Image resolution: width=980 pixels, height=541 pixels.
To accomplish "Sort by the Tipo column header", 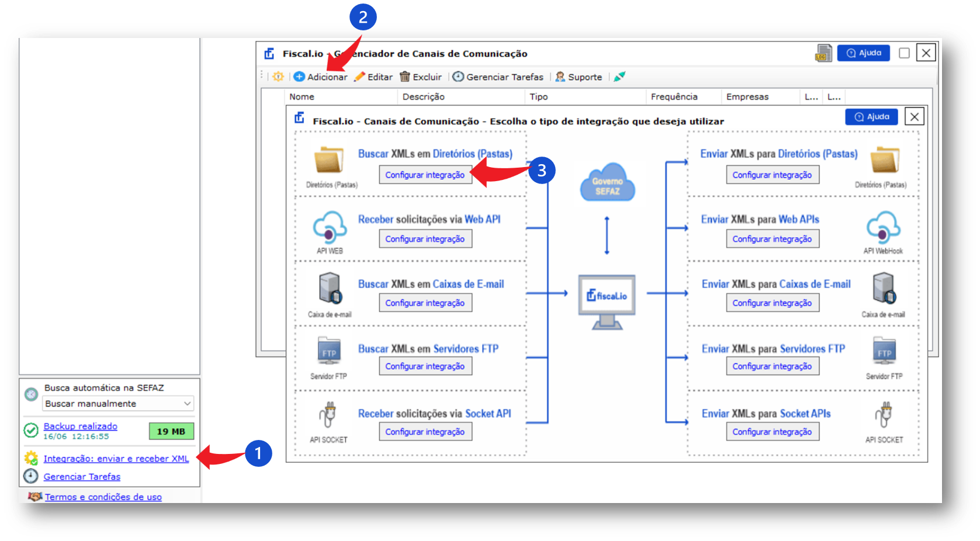I will (586, 97).
